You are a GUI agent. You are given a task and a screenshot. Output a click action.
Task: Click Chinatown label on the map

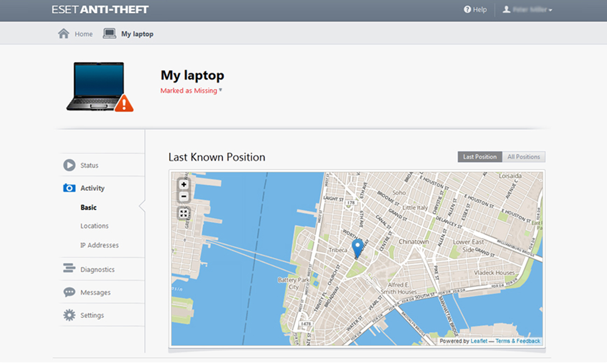414,242
